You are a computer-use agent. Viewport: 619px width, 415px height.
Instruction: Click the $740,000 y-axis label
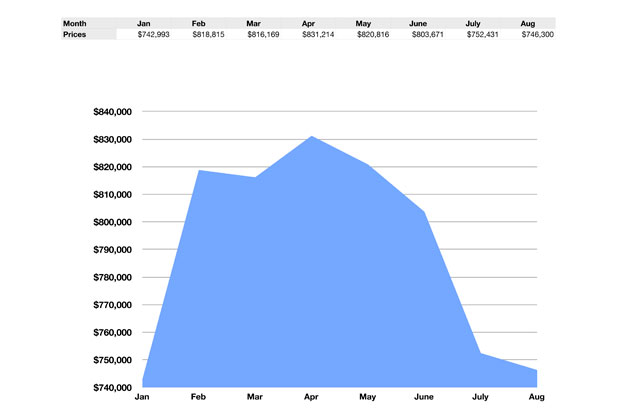click(111, 388)
